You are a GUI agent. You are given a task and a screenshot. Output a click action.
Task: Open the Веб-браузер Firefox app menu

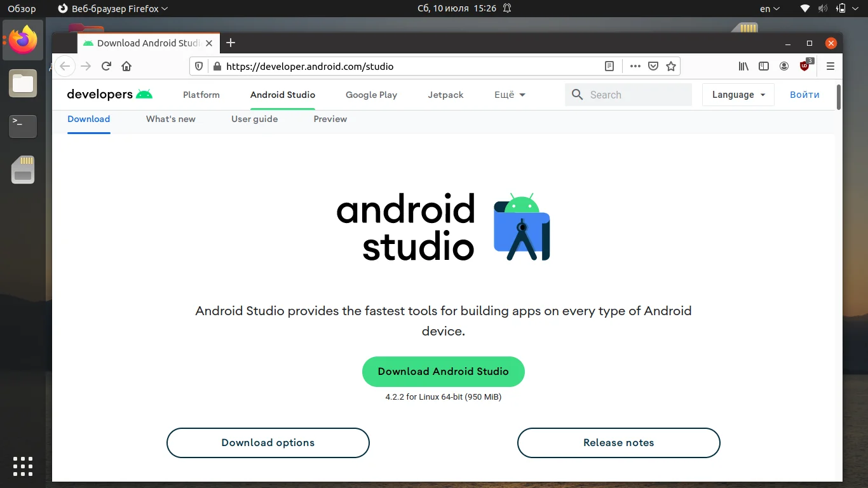point(112,9)
